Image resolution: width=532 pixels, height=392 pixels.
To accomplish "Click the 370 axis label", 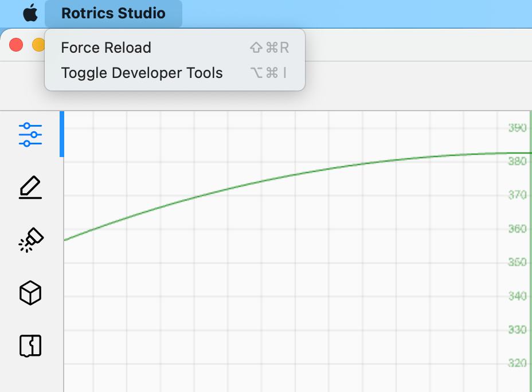I will click(517, 195).
